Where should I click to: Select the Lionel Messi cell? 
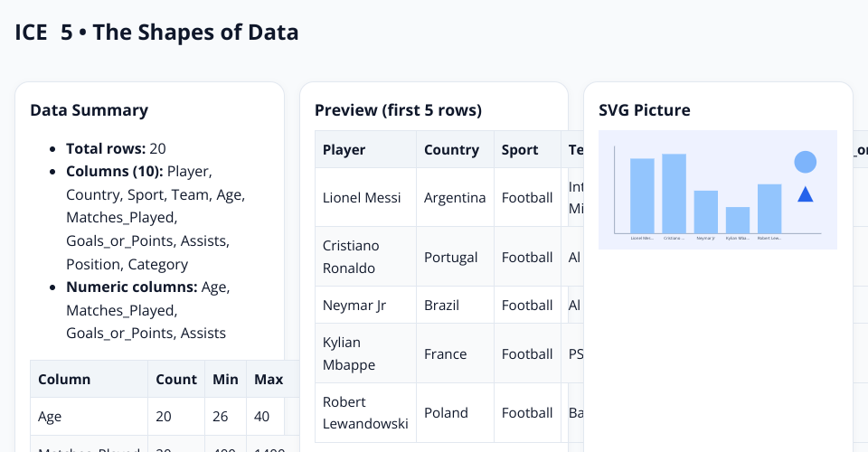(x=362, y=197)
